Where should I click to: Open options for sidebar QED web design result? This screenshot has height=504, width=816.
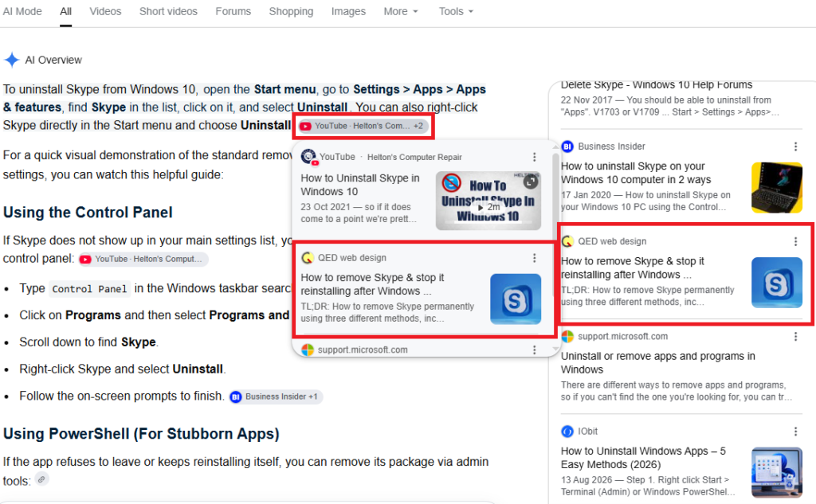(795, 241)
